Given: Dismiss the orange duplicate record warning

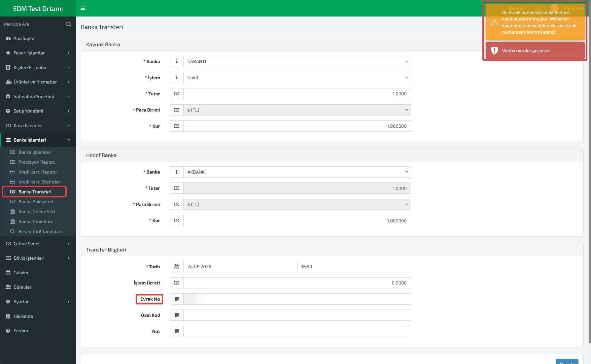Looking at the screenshot, I should (535, 22).
